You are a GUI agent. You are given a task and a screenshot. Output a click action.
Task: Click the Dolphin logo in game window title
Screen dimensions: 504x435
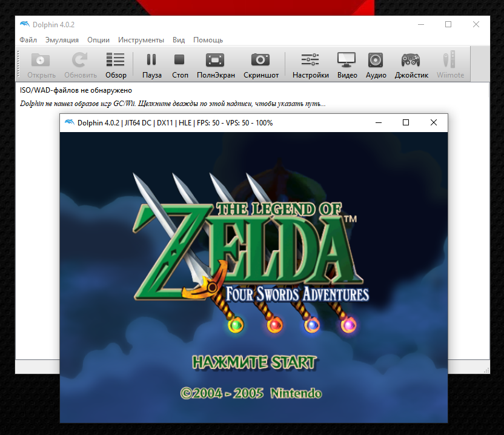(x=70, y=122)
